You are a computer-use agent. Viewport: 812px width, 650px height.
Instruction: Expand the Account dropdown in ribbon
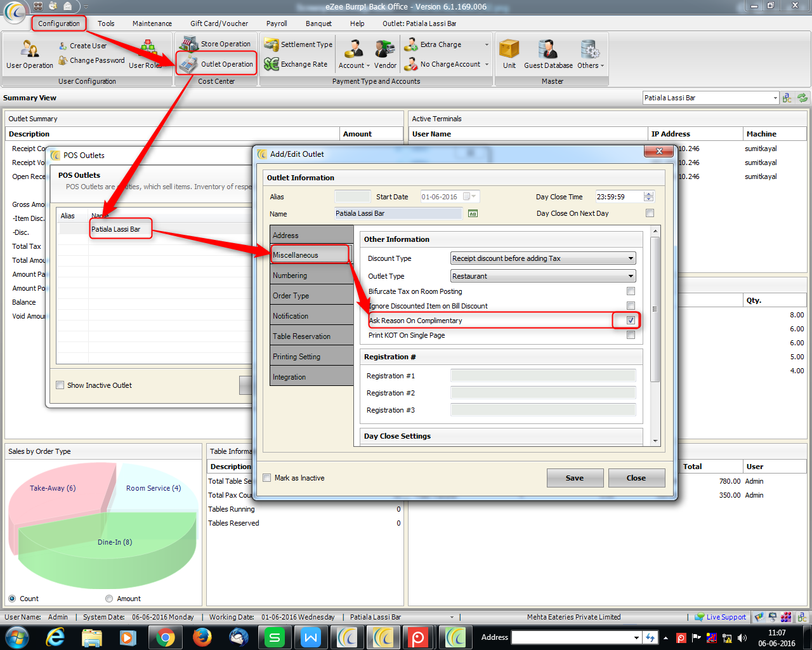pyautogui.click(x=368, y=65)
